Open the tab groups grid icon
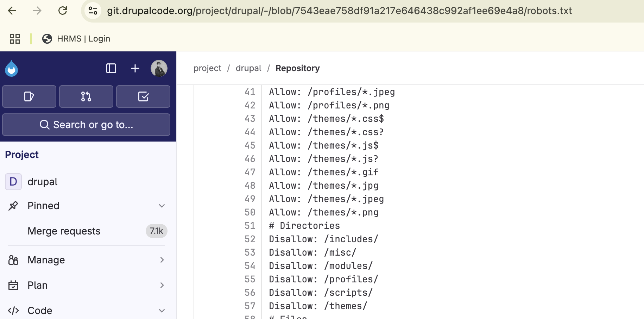This screenshot has width=644, height=319. [14, 39]
